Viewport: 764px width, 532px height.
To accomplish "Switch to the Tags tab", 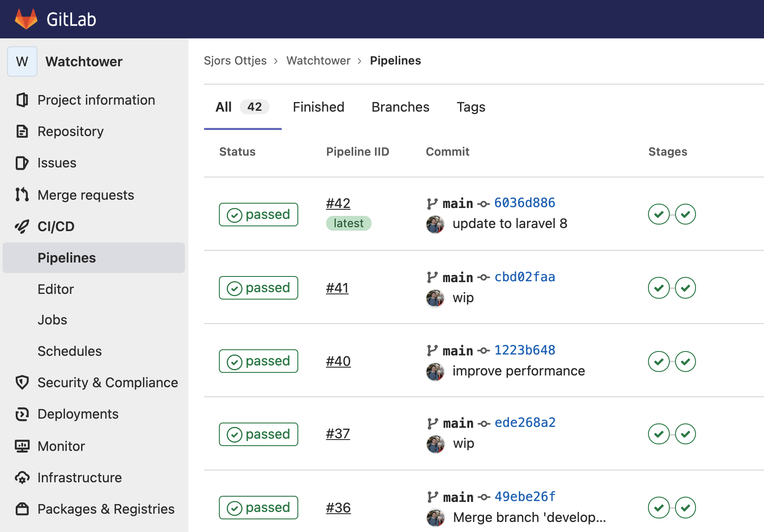I will 471,107.
